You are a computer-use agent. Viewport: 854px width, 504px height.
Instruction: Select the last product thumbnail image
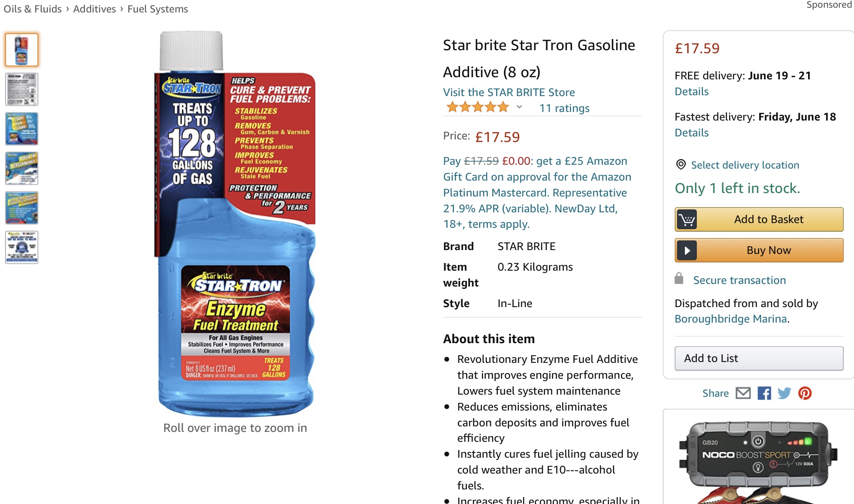(21, 247)
